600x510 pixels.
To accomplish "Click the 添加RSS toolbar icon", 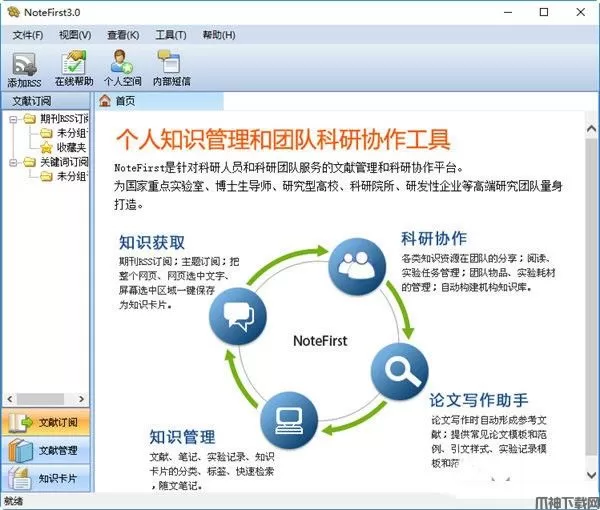I will 24,64.
